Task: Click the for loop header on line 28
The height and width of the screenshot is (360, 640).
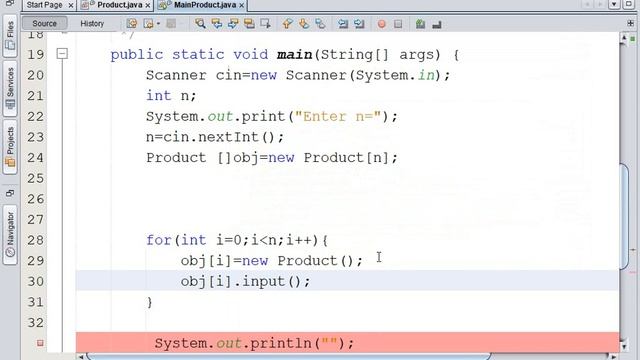Action: pyautogui.click(x=237, y=240)
